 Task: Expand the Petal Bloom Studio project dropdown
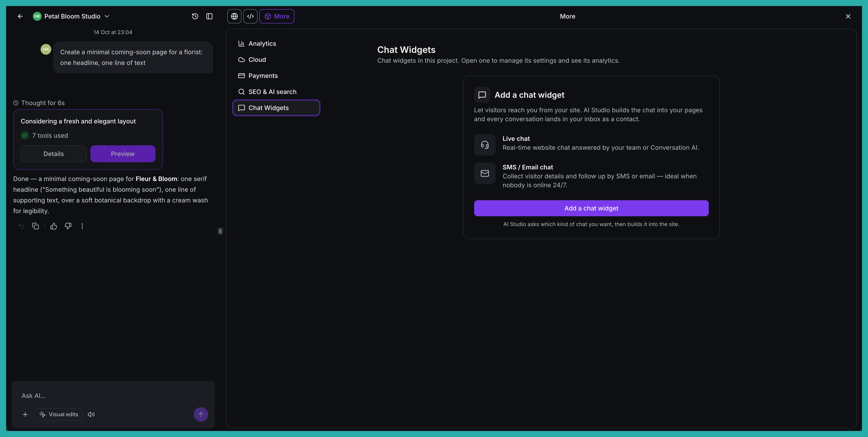click(x=107, y=16)
